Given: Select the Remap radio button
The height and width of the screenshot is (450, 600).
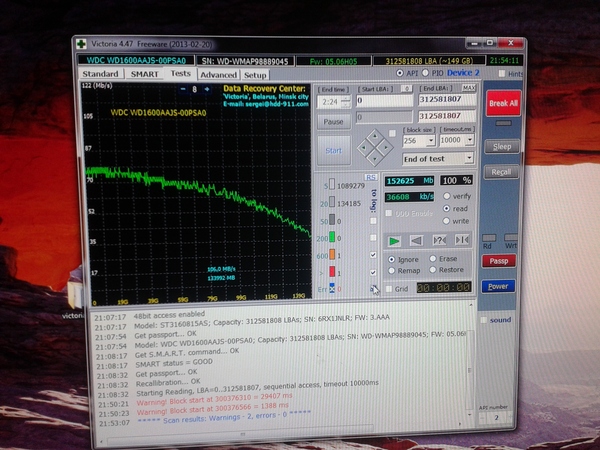Looking at the screenshot, I should (391, 270).
